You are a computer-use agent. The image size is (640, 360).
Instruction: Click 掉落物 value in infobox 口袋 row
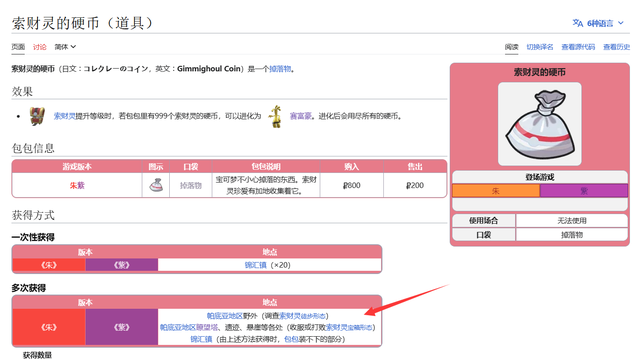(572, 235)
